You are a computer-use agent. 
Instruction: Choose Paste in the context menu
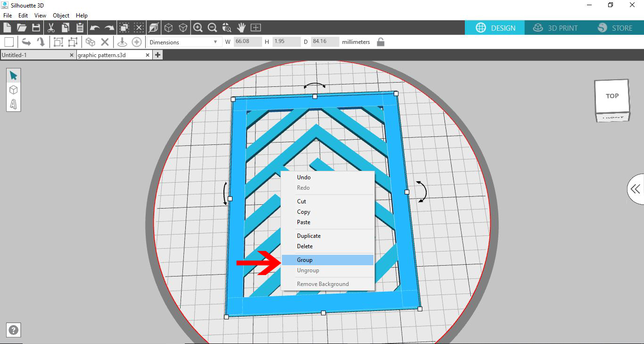pos(328,222)
